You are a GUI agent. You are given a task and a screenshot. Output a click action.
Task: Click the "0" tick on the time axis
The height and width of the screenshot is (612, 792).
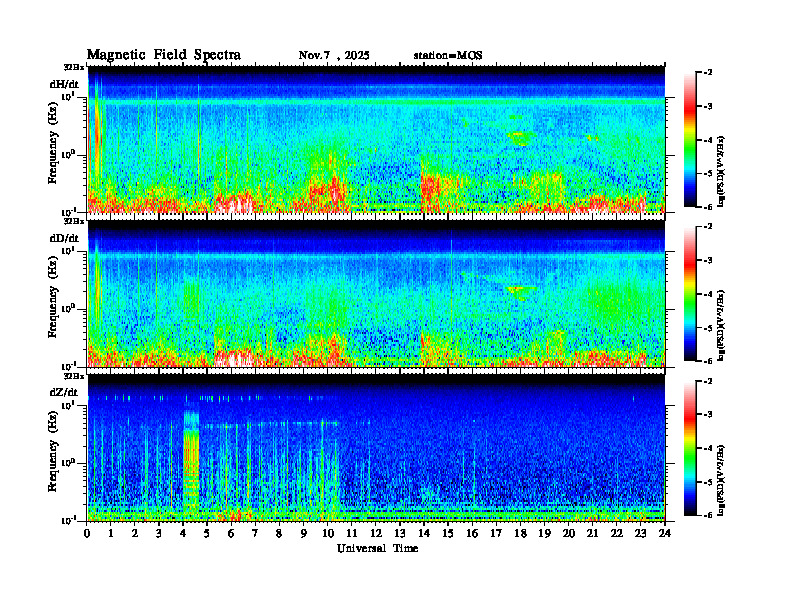click(87, 533)
